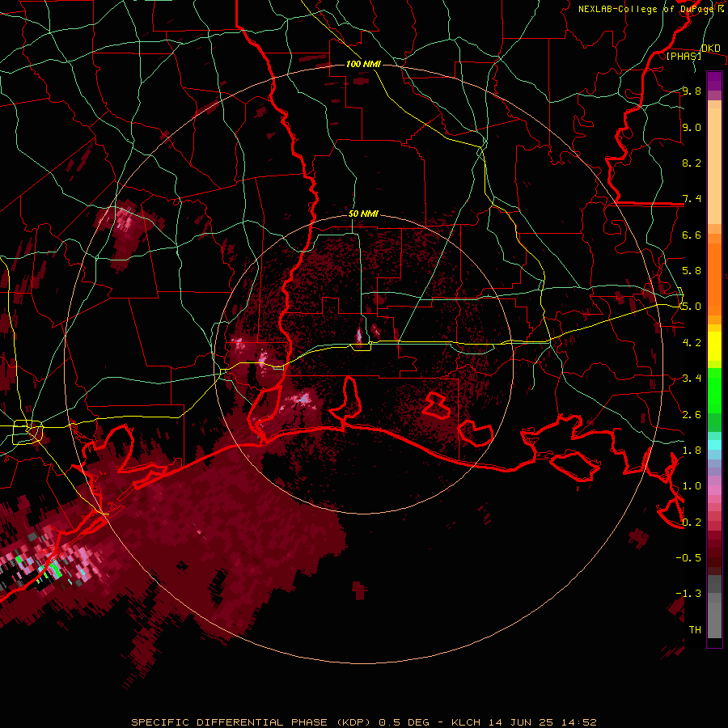This screenshot has height=728, width=728.
Task: Click the cyan swatch beside the 1.8 value
Action: point(714,445)
